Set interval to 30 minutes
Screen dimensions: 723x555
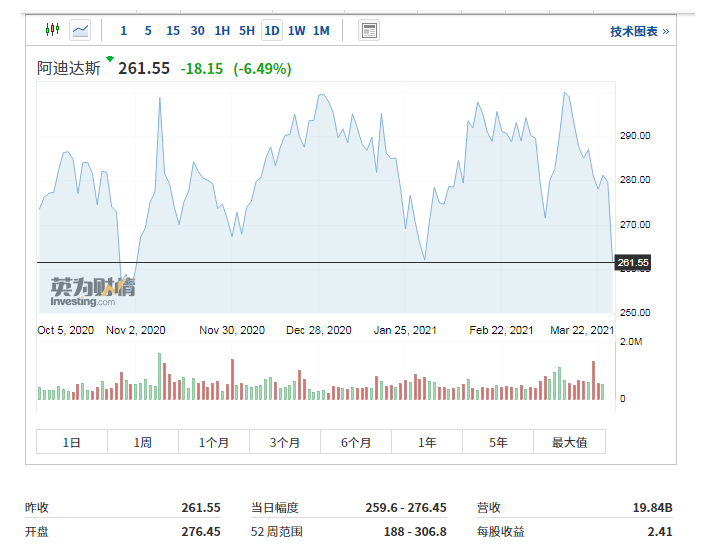[197, 31]
